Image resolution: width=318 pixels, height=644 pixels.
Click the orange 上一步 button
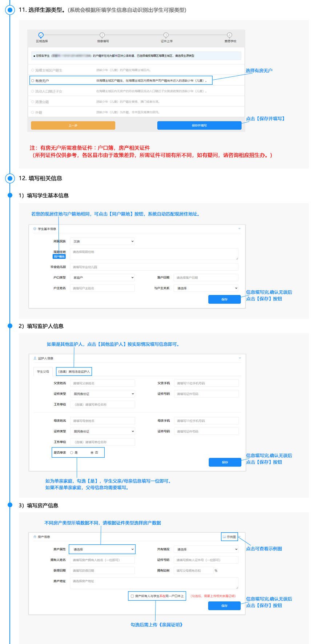(x=73, y=125)
